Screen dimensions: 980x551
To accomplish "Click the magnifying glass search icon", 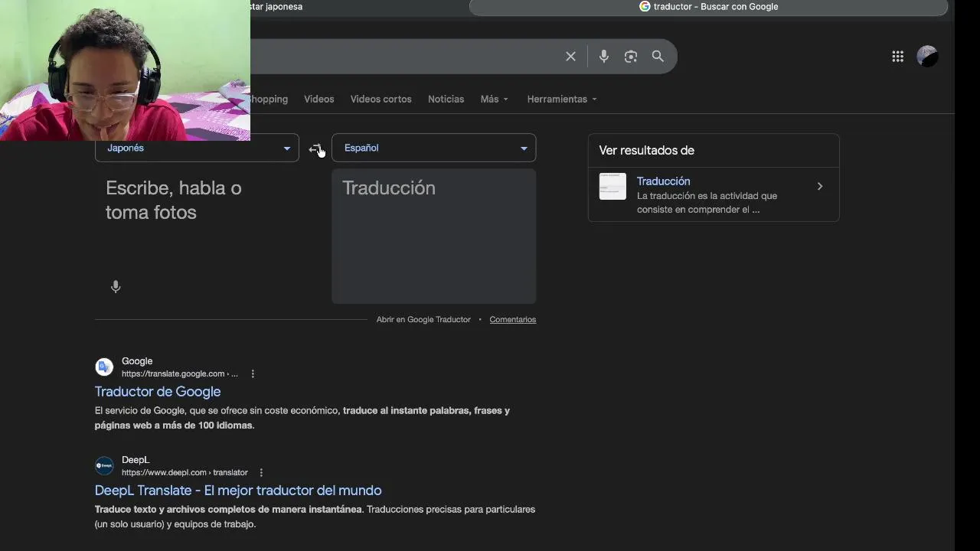I will tap(658, 57).
